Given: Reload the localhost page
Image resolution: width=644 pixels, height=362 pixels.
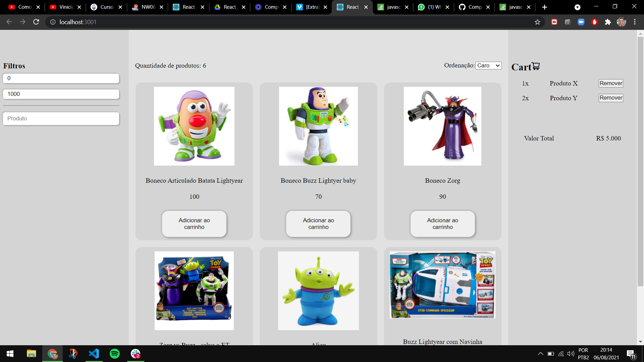Looking at the screenshot, I should 36,22.
